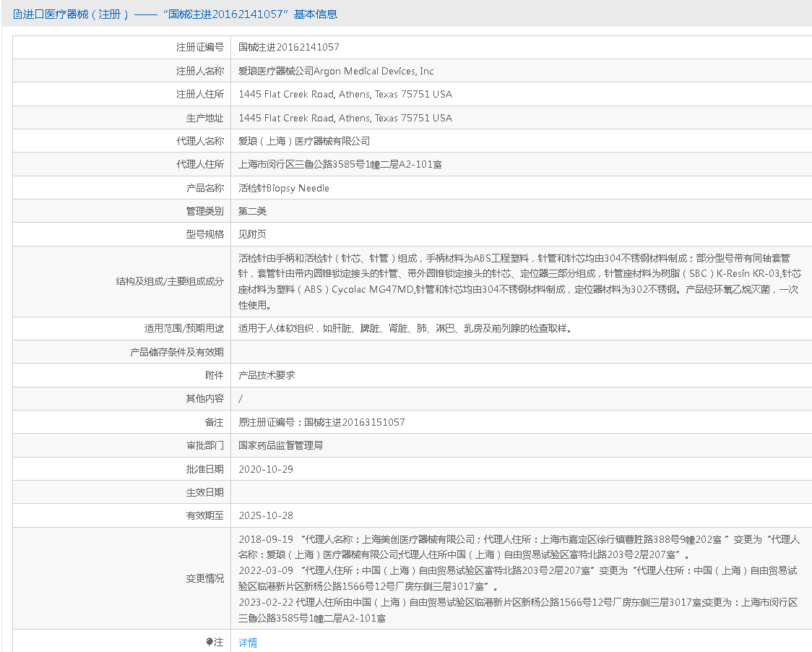Click 见附页 in the 型号规格 row

(x=253, y=234)
